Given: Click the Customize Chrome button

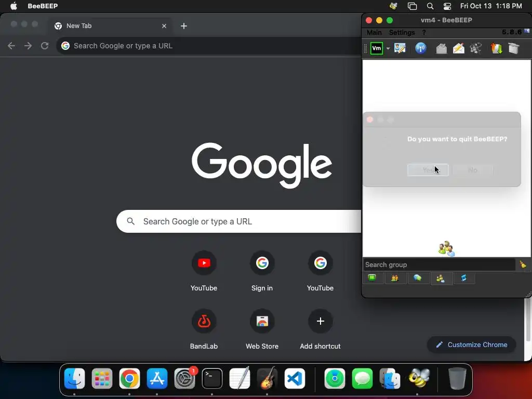Looking at the screenshot, I should 472,345.
